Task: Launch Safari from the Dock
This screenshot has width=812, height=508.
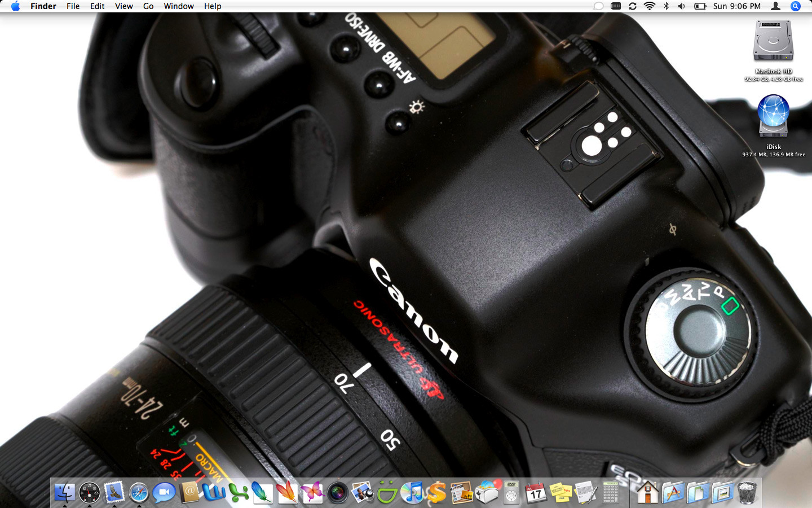Action: (139, 493)
